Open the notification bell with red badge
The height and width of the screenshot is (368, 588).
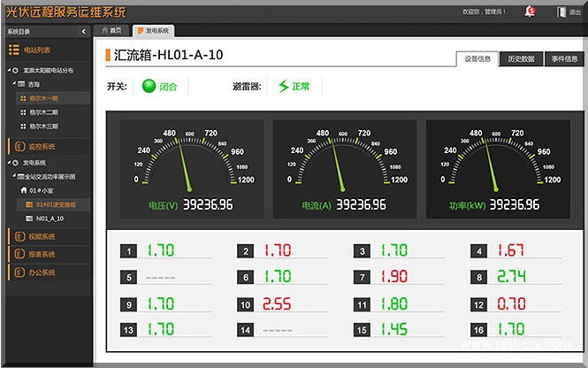[x=530, y=11]
